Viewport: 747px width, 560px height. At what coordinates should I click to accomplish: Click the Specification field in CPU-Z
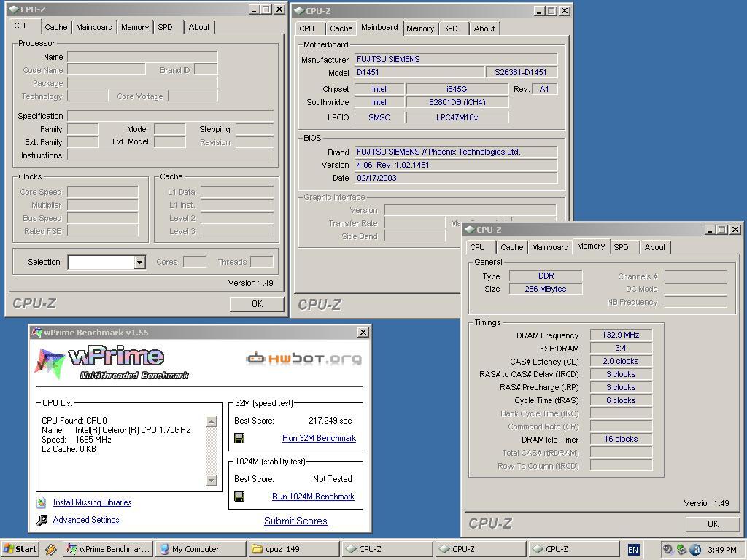coord(171,116)
